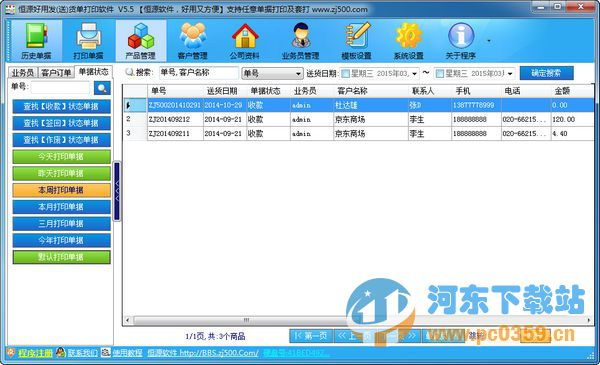Open the end date picker dropdown arrow
This screenshot has width=600, height=365.
pos(510,73)
